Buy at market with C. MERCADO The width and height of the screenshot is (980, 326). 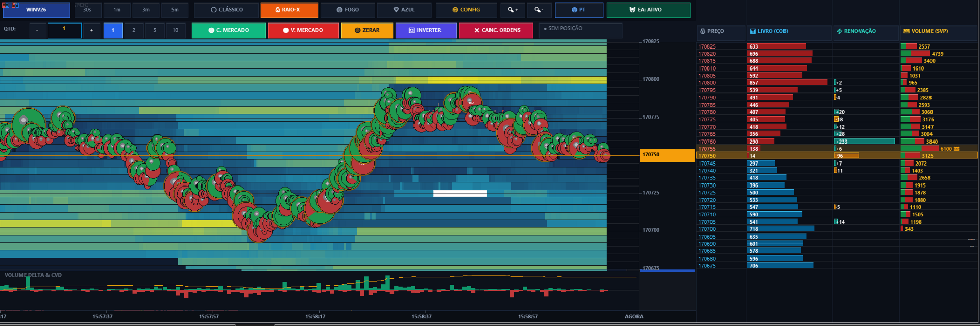point(229,30)
